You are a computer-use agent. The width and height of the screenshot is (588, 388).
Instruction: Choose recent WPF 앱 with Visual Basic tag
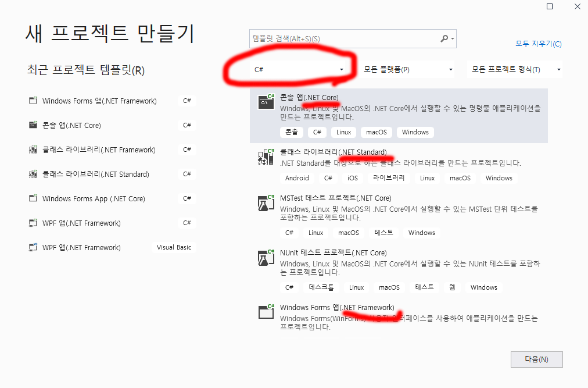(112, 247)
